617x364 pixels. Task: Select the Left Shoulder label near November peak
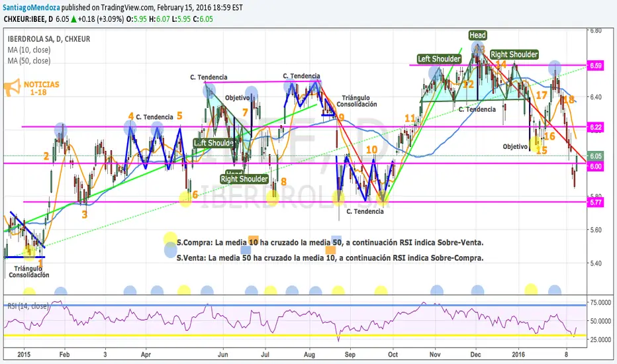pos(439,59)
